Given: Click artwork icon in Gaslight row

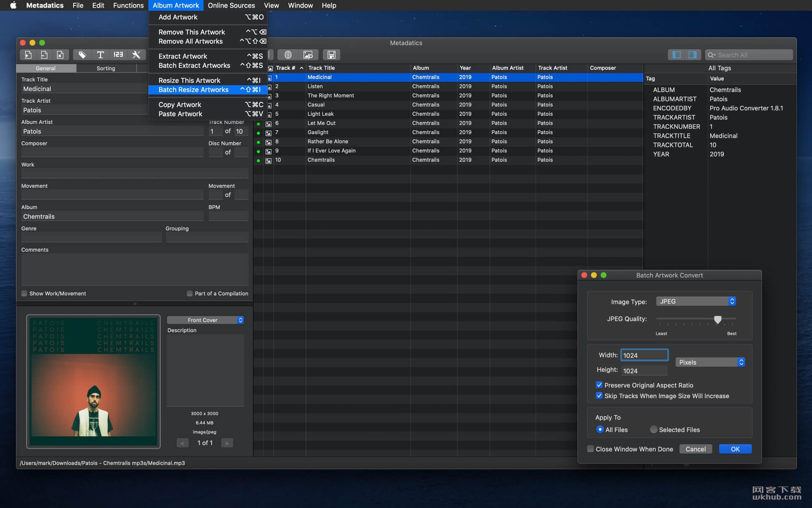Looking at the screenshot, I should pos(269,133).
